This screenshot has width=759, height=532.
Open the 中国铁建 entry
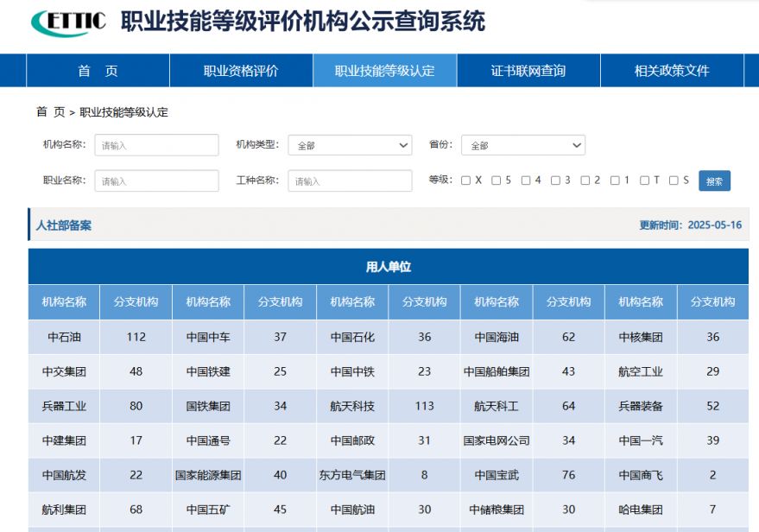point(208,371)
